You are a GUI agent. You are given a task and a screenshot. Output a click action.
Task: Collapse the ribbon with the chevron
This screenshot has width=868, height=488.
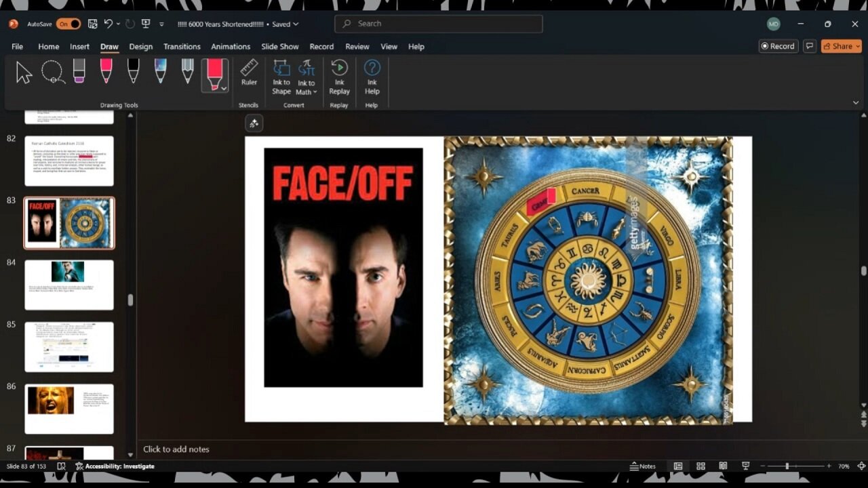(856, 102)
